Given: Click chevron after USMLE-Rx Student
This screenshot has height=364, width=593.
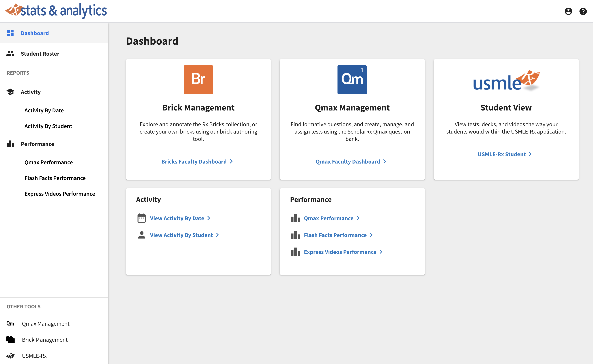Looking at the screenshot, I should (x=530, y=154).
